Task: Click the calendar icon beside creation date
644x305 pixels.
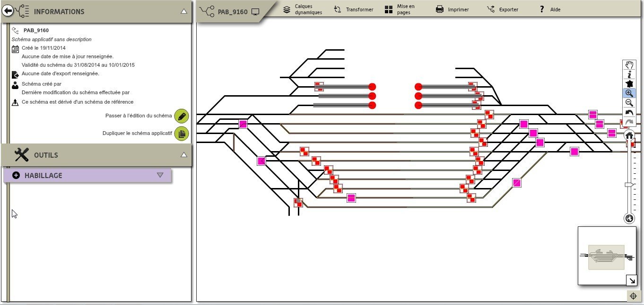Action: (x=15, y=48)
